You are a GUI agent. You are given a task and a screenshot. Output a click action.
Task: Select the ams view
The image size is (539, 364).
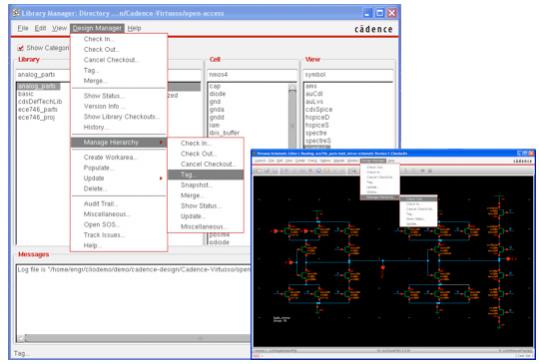tap(311, 86)
